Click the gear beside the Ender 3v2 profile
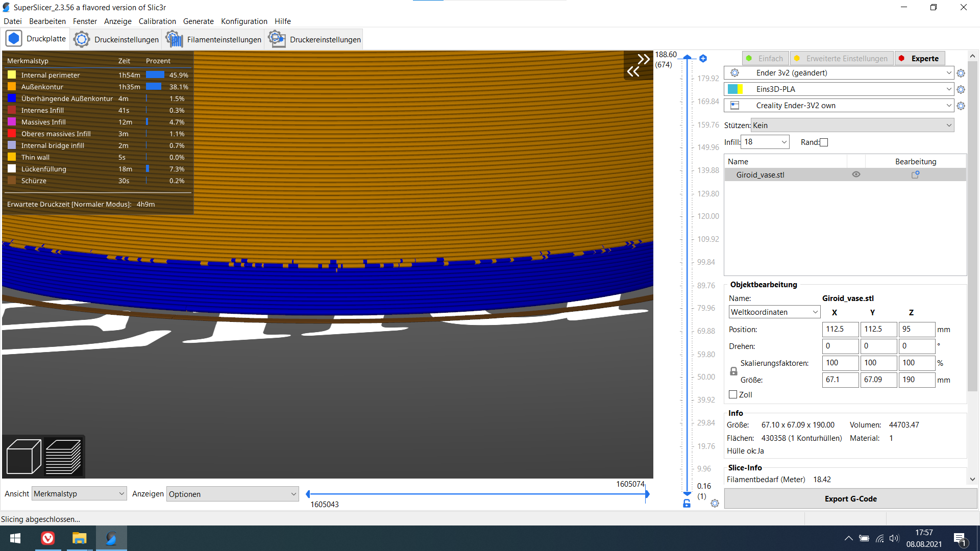Viewport: 980px width, 551px height. 961,73
